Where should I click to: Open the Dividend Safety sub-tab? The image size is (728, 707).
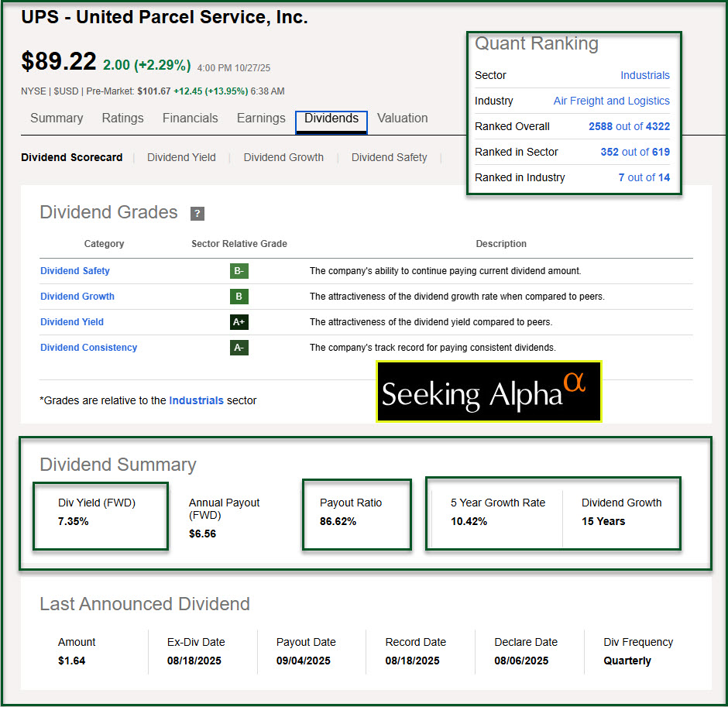[389, 157]
